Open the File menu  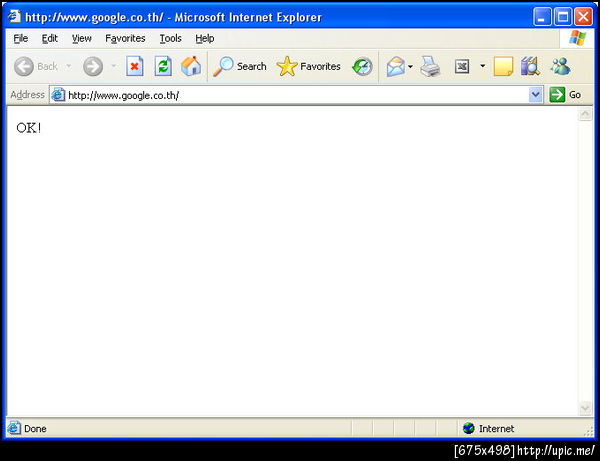[x=21, y=39]
